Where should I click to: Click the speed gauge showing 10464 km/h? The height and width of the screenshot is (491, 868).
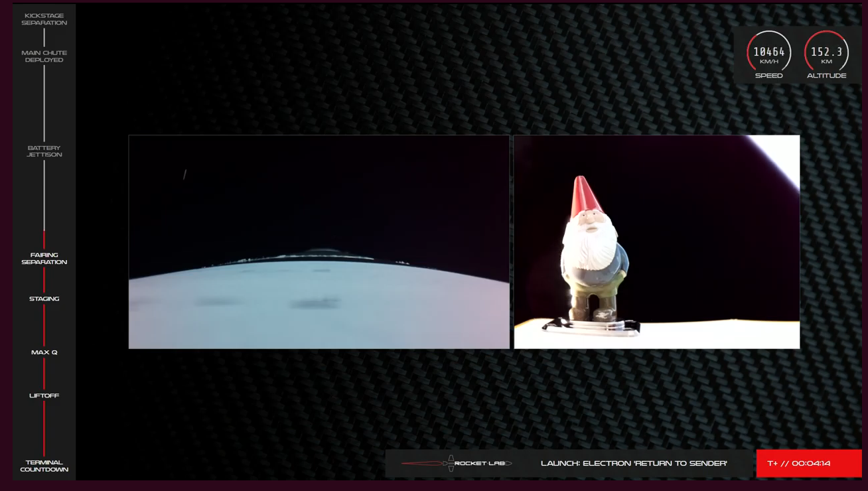[769, 52]
